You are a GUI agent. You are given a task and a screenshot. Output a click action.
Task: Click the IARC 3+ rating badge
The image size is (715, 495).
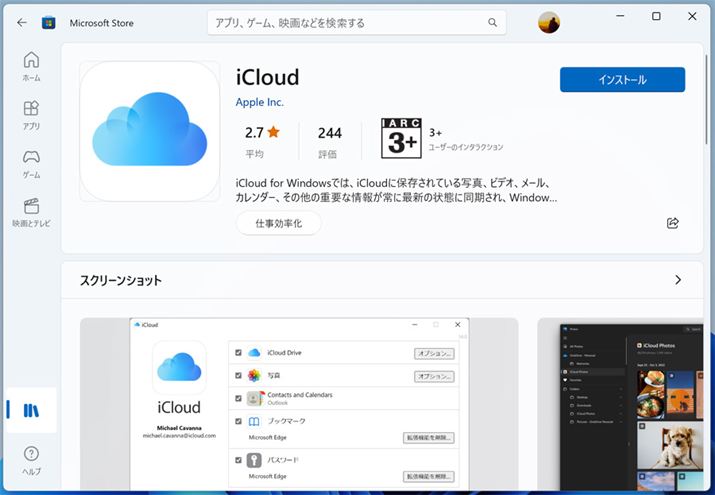tap(401, 139)
